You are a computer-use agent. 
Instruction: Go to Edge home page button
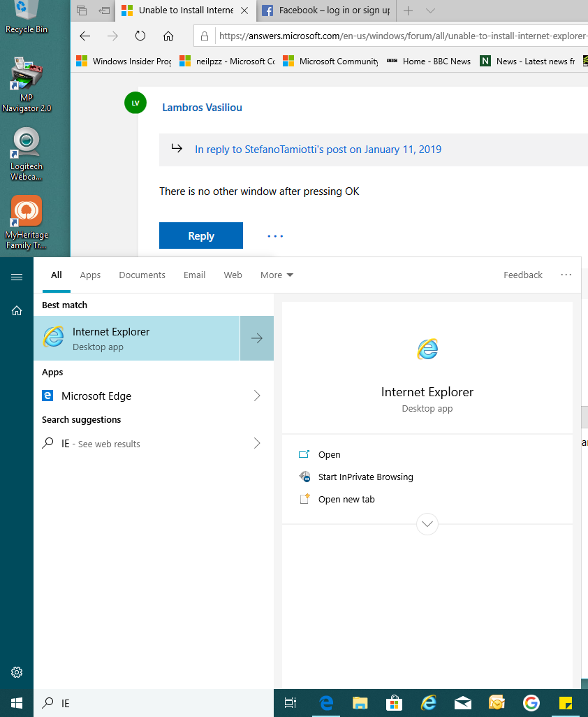pos(168,36)
